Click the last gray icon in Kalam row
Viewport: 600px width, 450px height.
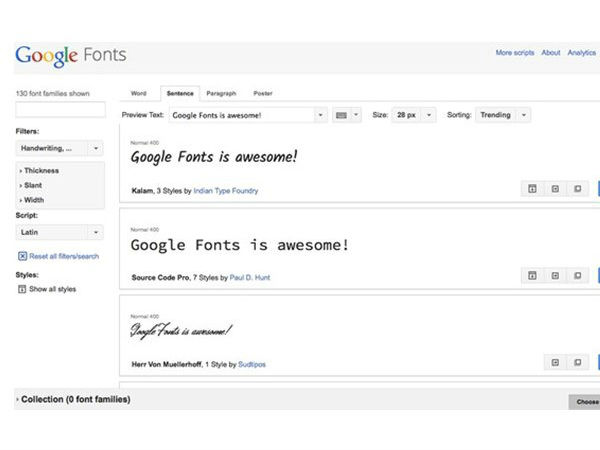tap(577, 189)
